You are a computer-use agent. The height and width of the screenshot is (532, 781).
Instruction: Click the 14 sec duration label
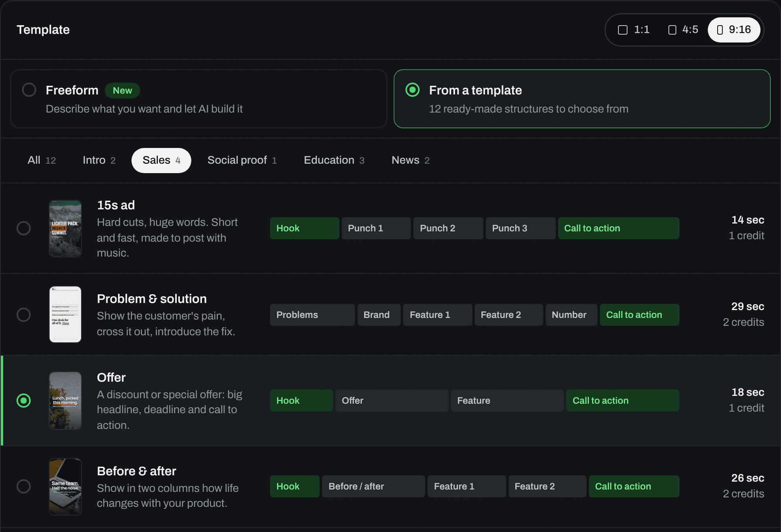[748, 220]
